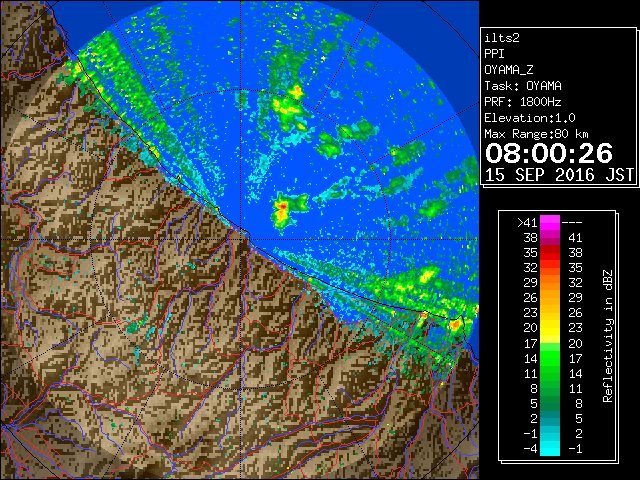Pick the red 35–38 dBZ swatch

coord(550,253)
